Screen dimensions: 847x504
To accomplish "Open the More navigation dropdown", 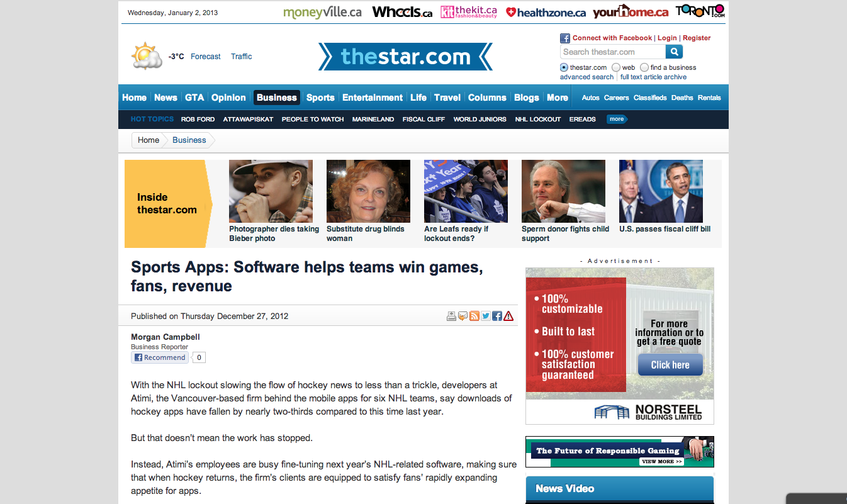I will [x=558, y=98].
